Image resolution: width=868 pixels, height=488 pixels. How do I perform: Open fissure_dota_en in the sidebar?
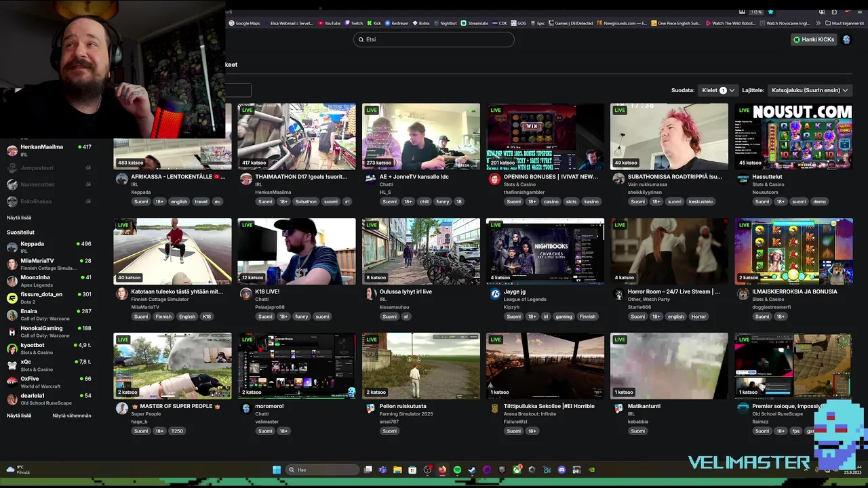pos(49,298)
